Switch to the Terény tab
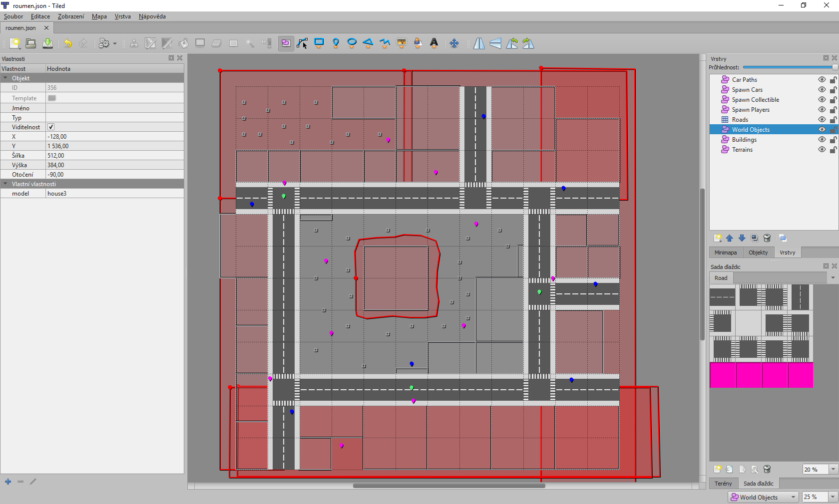This screenshot has width=839, height=504. click(723, 484)
